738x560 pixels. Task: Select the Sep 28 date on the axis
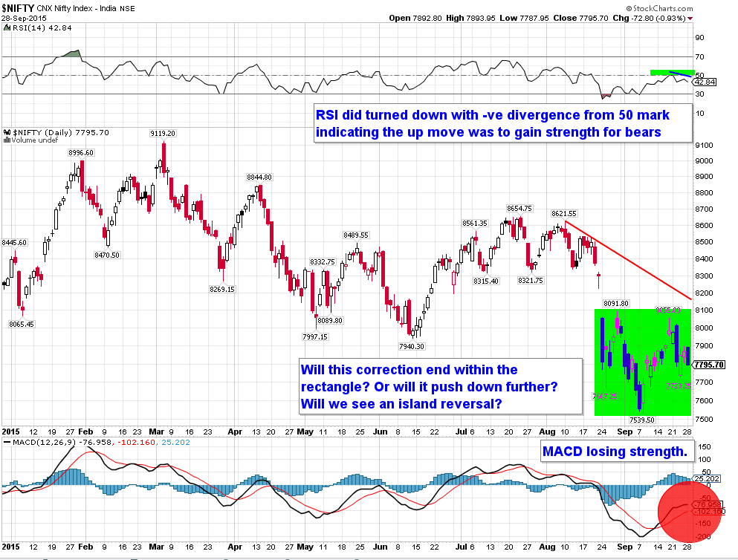685,432
